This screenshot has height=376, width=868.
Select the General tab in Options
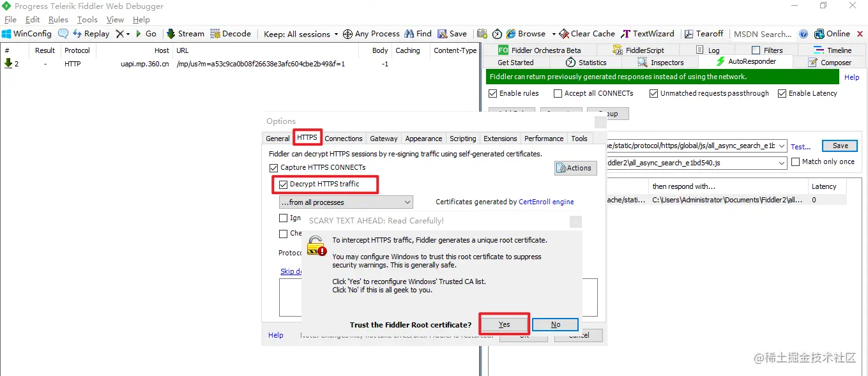[x=278, y=139]
